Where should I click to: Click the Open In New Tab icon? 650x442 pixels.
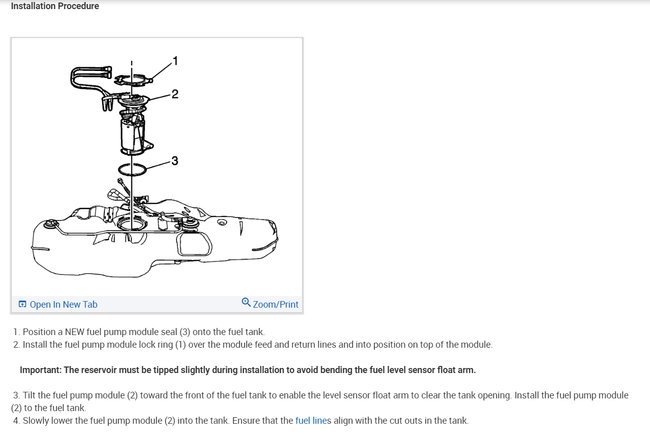22,304
